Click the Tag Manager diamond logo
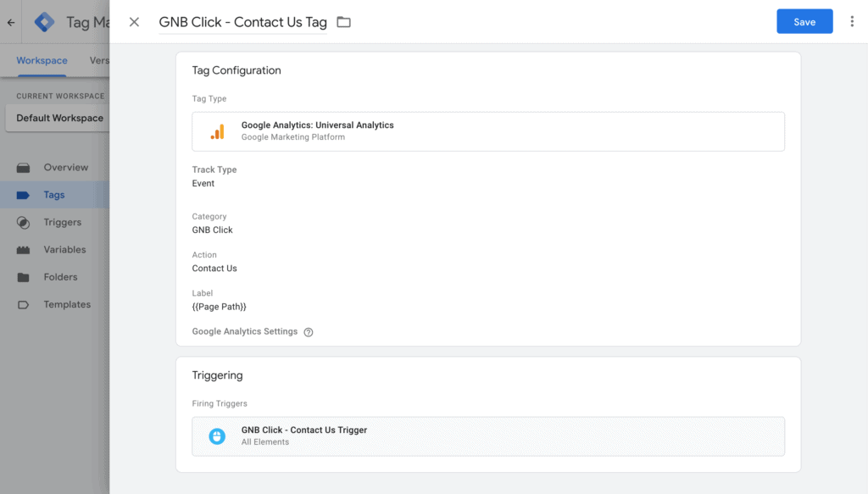 point(44,22)
